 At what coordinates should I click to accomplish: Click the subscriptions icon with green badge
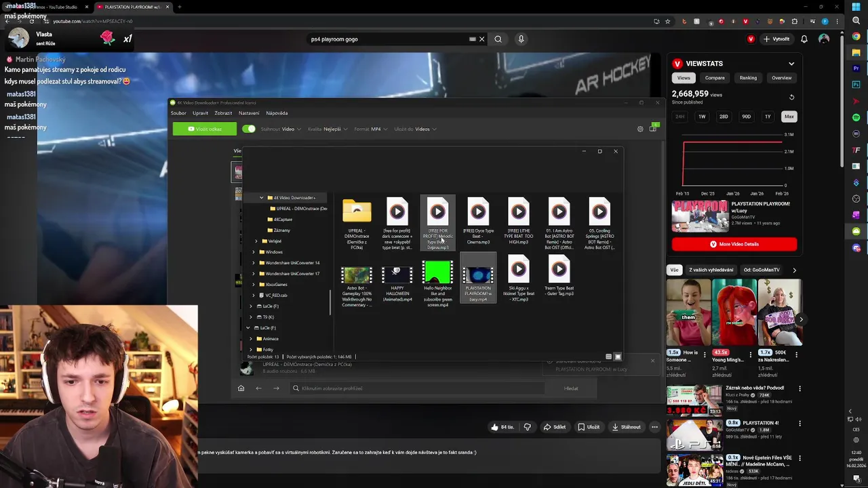(x=653, y=128)
